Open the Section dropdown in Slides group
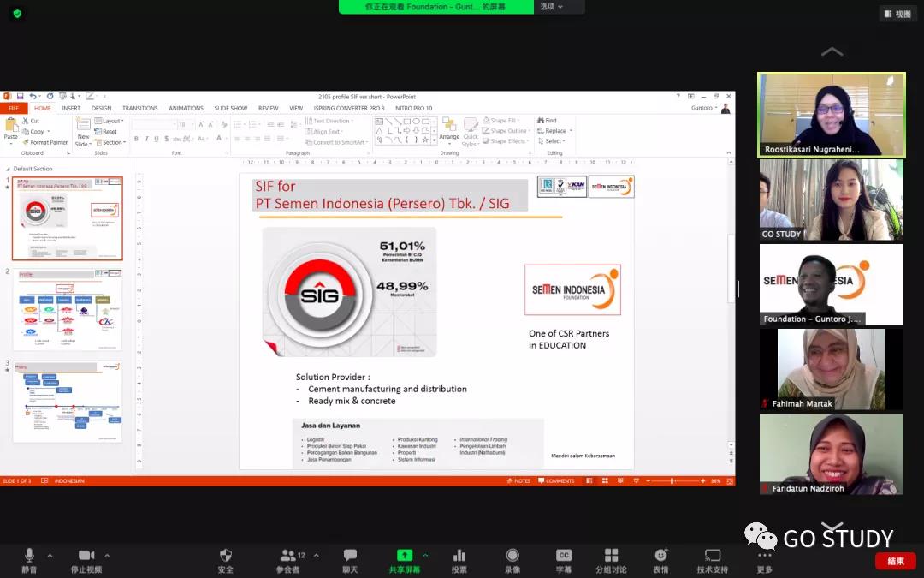924x578 pixels. point(110,142)
